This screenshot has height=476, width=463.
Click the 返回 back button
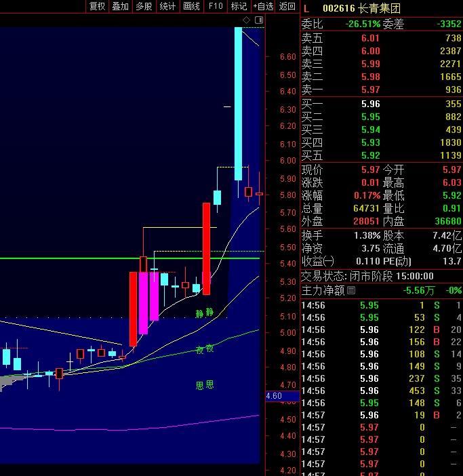click(287, 6)
